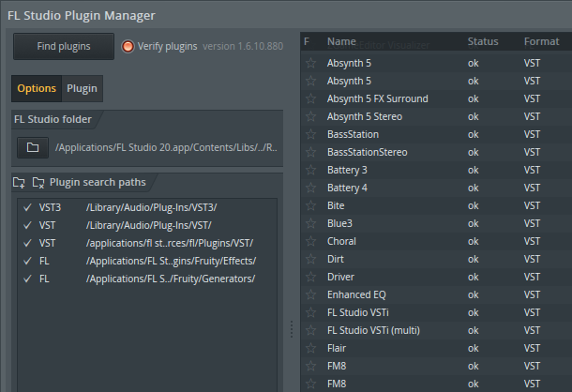The width and height of the screenshot is (572, 392).
Task: Sort plugin list by Name column header
Action: [342, 42]
